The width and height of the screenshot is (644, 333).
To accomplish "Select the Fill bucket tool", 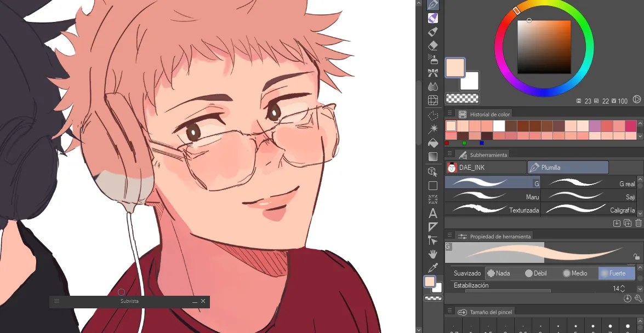I will point(432,143).
